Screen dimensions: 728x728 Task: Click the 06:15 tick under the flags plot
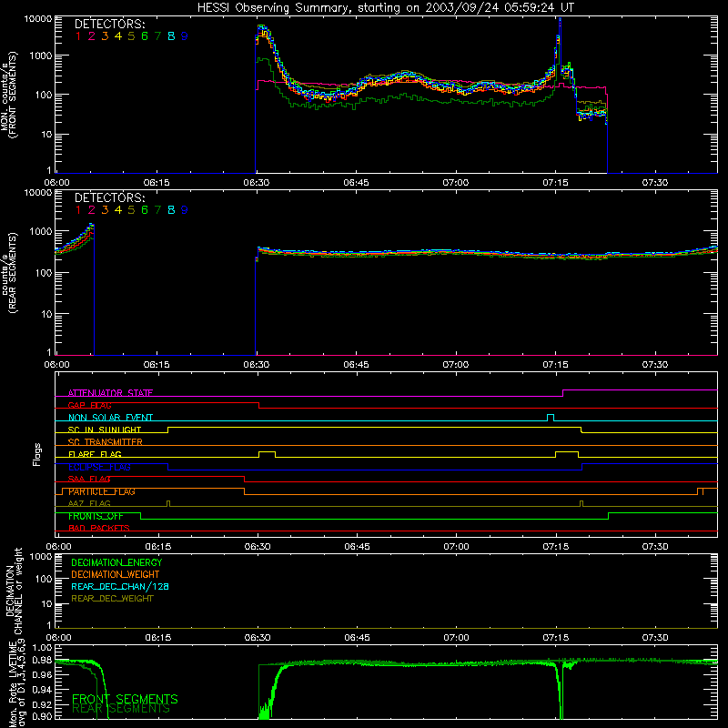(x=157, y=547)
